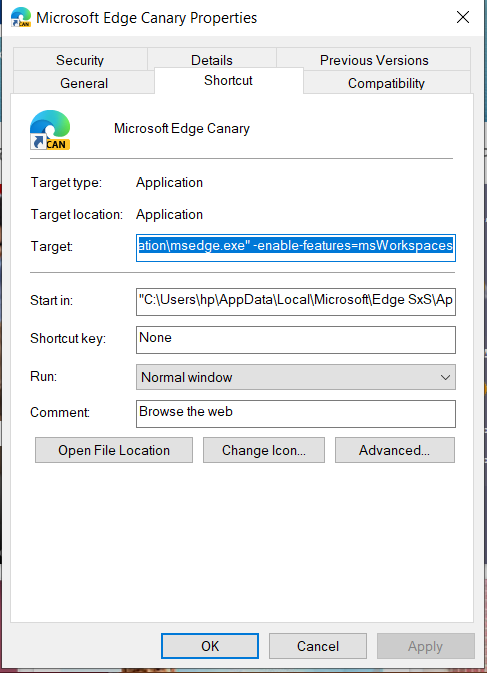Open the Details tab

point(212,60)
